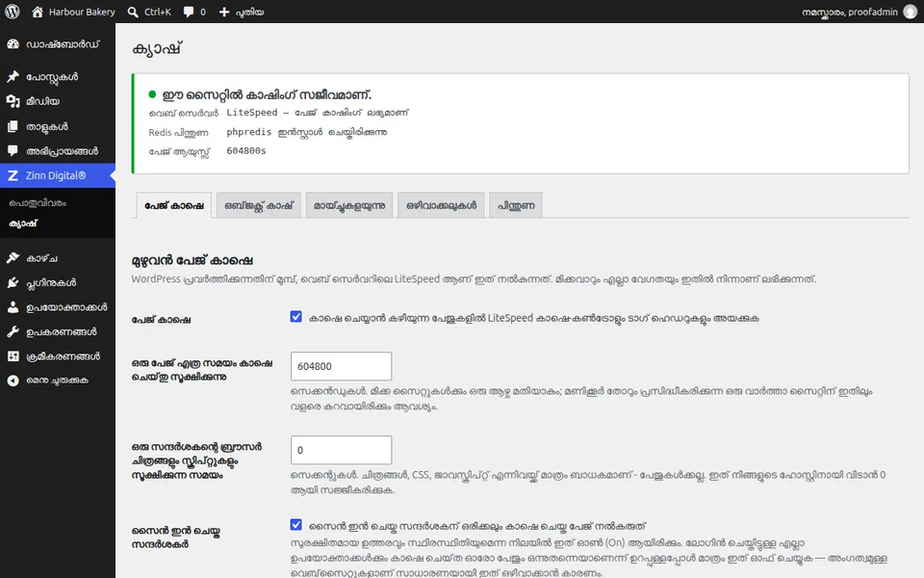Click the page cache duration field 604800
Screen dimensions: 924x578
(x=341, y=366)
